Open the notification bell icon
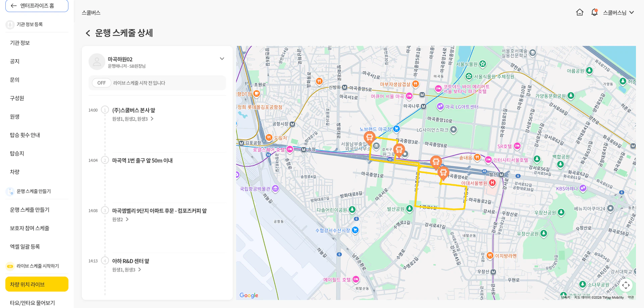 click(594, 12)
